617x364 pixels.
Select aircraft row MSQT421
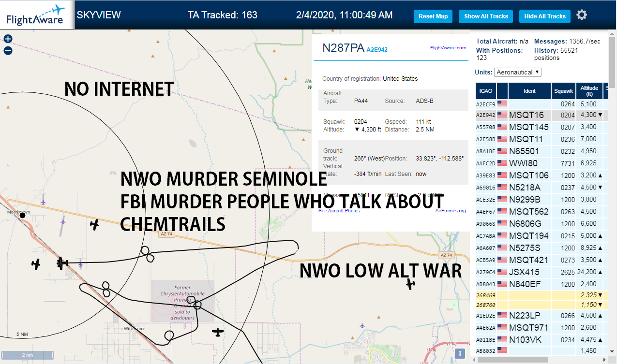[x=542, y=260]
